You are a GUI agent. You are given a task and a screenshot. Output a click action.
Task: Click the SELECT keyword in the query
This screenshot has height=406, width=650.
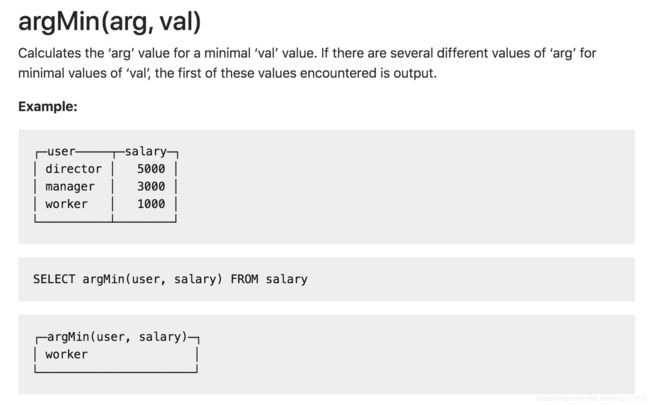(x=54, y=279)
